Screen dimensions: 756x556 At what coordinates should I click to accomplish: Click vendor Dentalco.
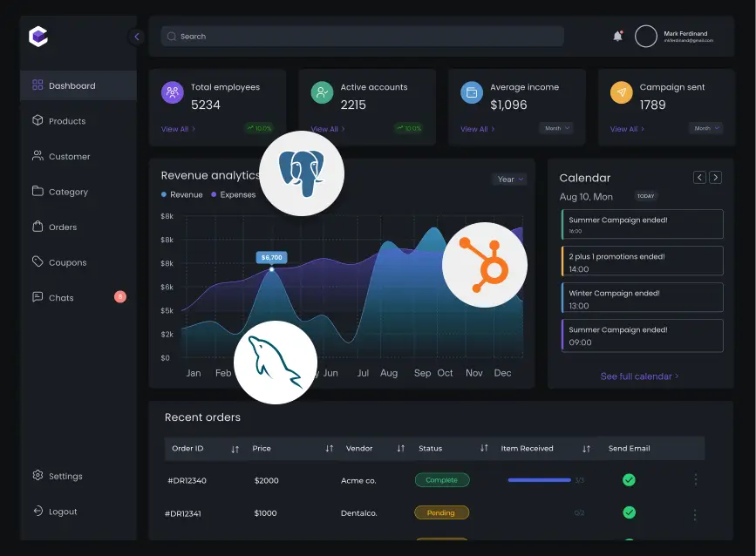click(x=358, y=513)
